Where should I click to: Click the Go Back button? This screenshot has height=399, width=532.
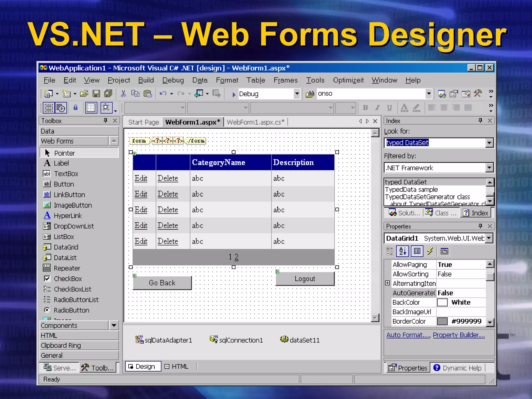coord(162,283)
